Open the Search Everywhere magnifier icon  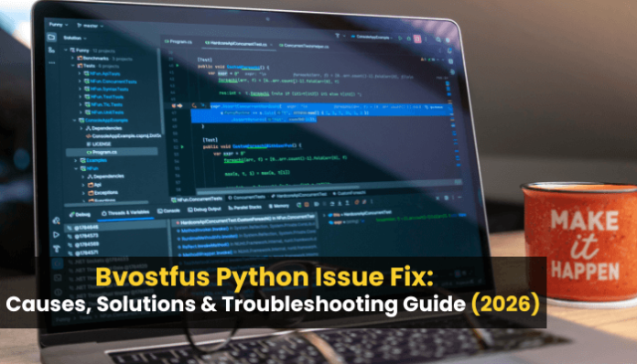438,39
